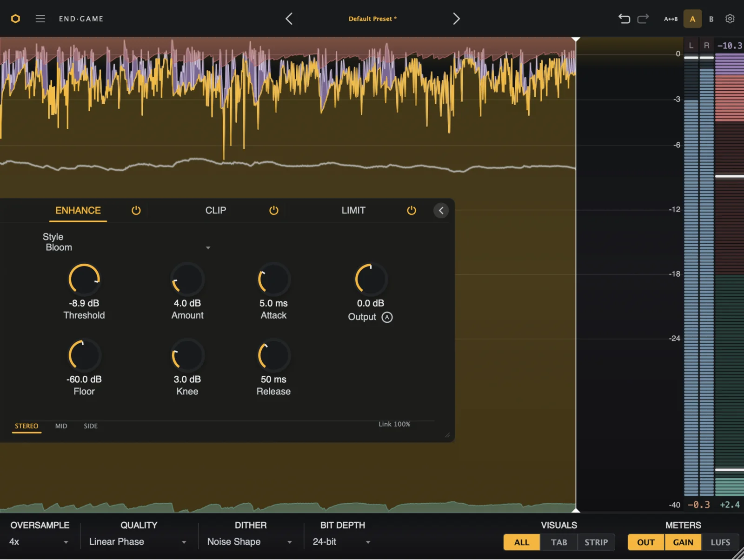Open the Oversample 4x dropdown

(x=39, y=542)
